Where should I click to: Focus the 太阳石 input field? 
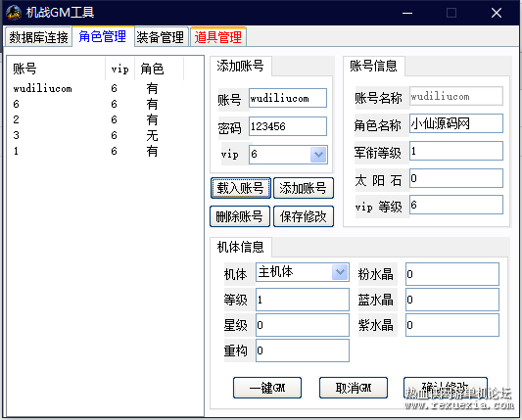click(456, 178)
